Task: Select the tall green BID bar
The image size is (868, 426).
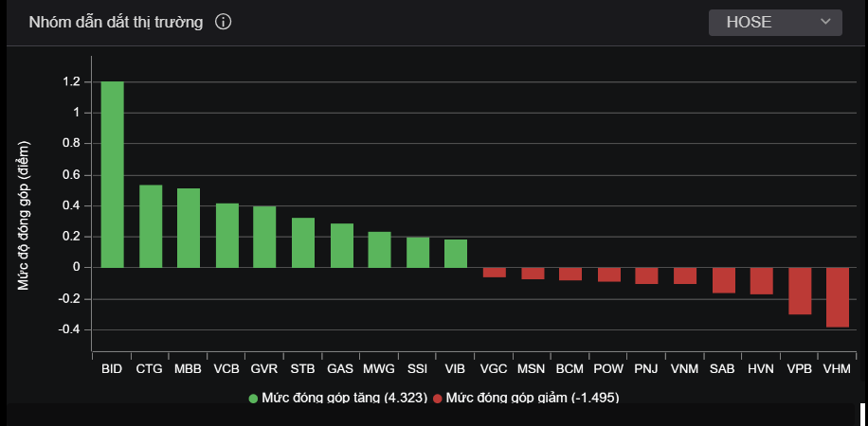Action: coord(113,174)
